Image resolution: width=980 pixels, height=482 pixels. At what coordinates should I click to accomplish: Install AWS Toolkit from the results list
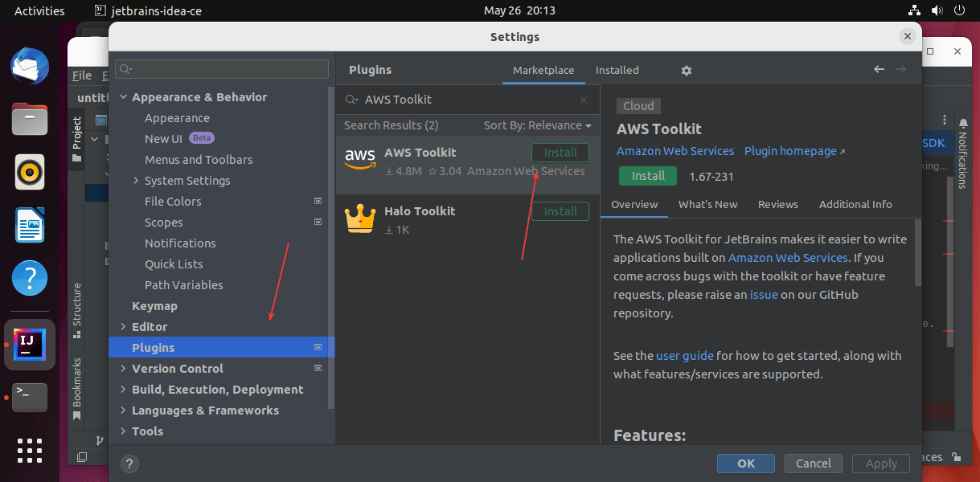(x=560, y=153)
